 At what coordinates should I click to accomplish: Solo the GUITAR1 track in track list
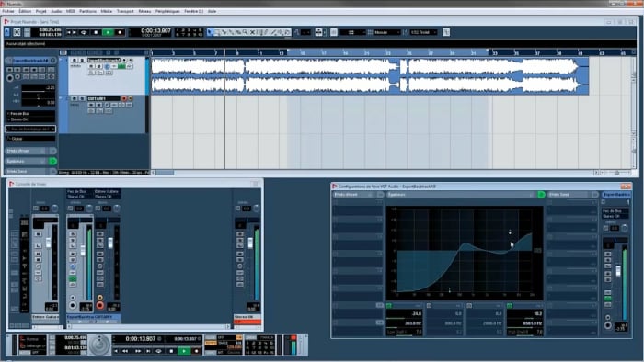81,99
